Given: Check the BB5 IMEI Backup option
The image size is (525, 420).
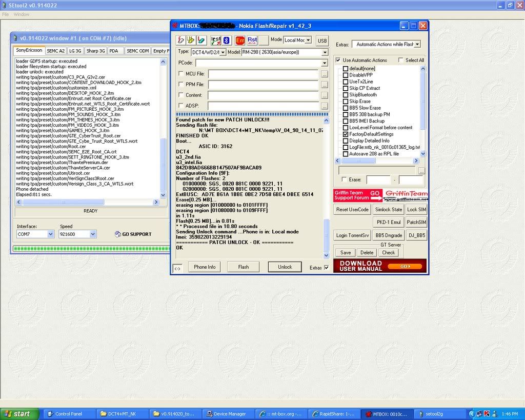Looking at the screenshot, I should click(x=346, y=121).
